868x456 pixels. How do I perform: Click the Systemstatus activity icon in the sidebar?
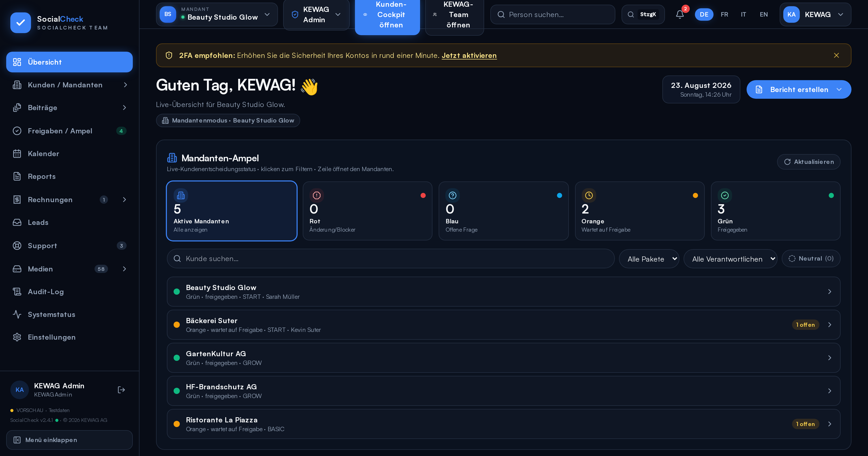17,314
